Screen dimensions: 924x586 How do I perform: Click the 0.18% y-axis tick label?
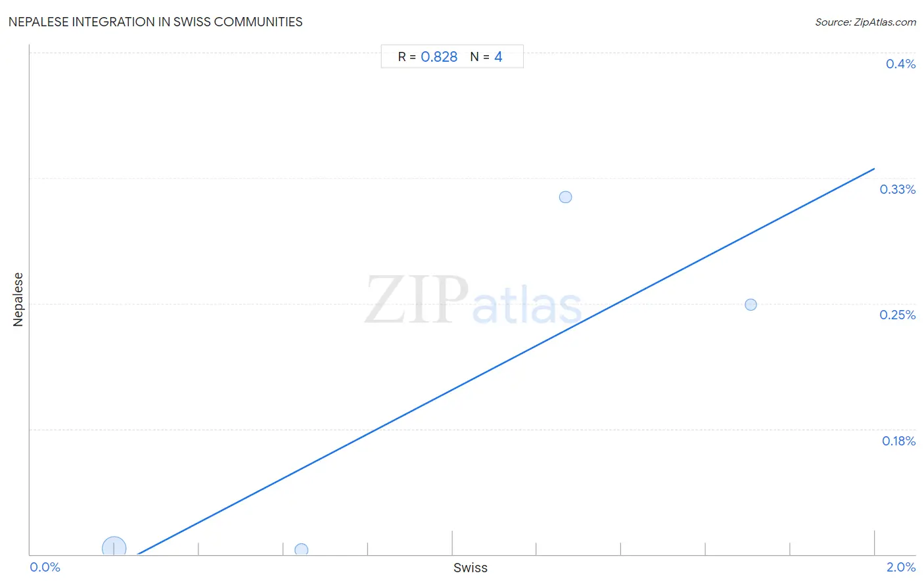[898, 441]
